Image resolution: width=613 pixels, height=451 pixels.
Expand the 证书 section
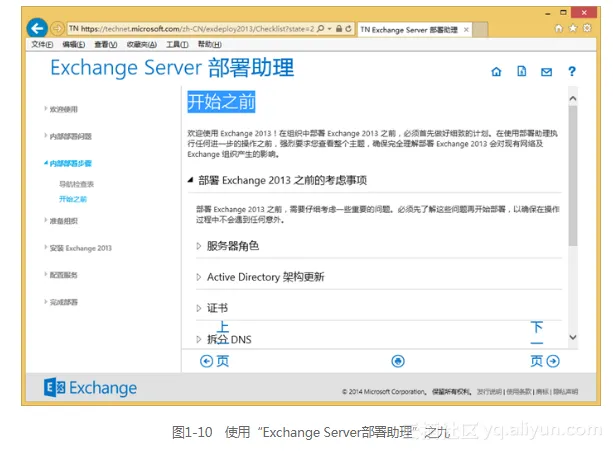217,308
